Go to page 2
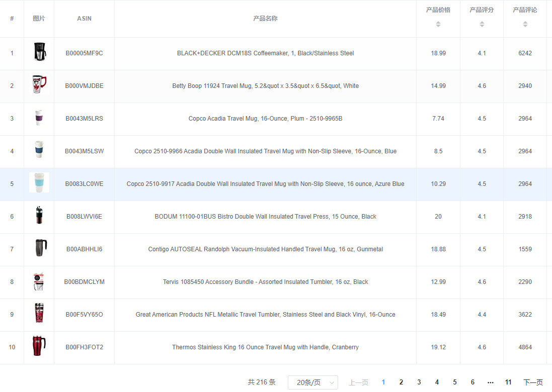This screenshot has height=392, width=552. click(401, 382)
